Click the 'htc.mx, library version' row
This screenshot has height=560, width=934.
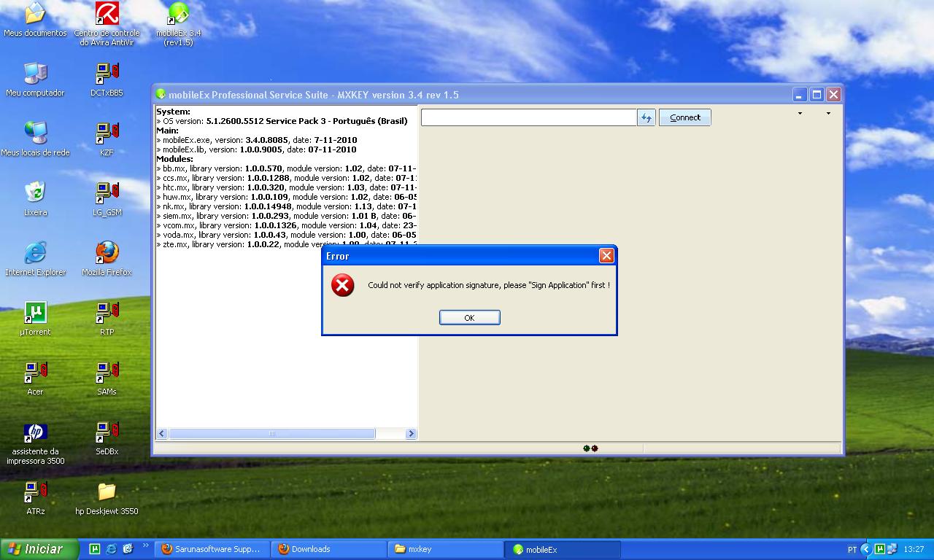[x=286, y=187]
